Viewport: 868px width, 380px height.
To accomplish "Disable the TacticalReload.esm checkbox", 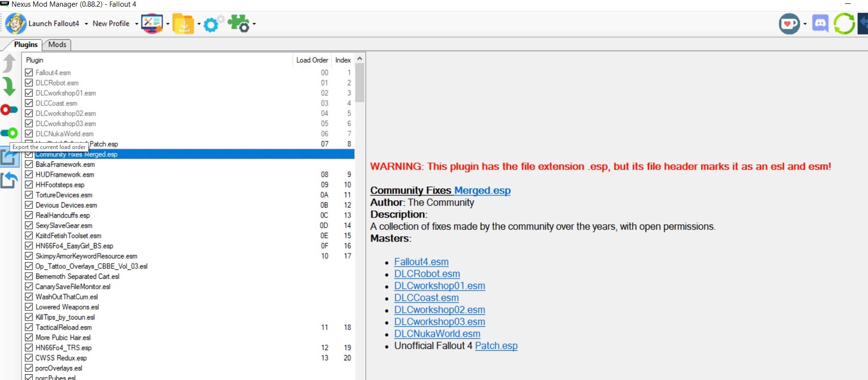I will point(29,327).
